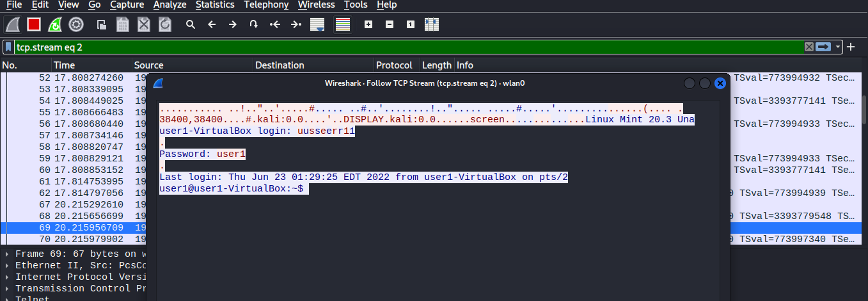Reset packet text to normal size icon
The width and height of the screenshot is (868, 301).
[x=411, y=24]
